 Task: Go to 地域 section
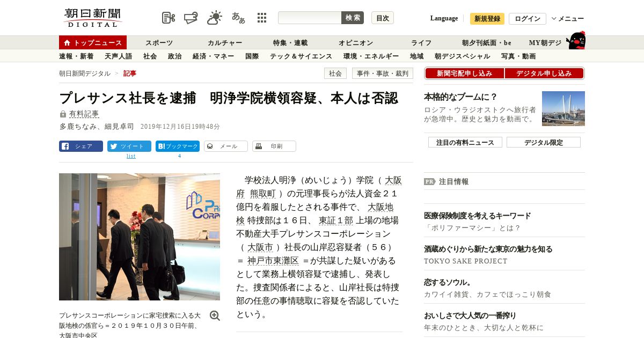(x=416, y=56)
